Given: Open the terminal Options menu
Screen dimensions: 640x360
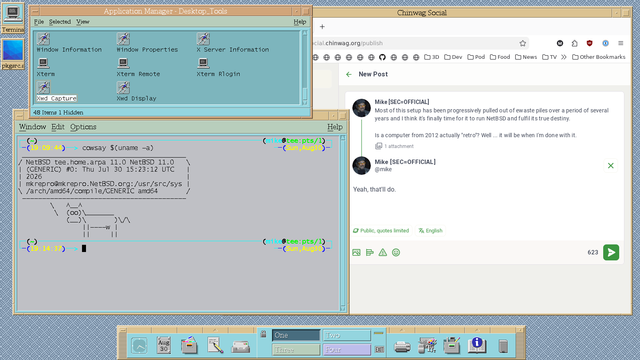Looking at the screenshot, I should pyautogui.click(x=83, y=127).
